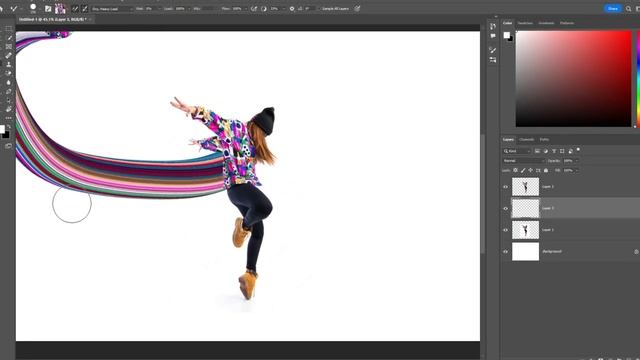Select the Path Selection arrow tool
Viewport: 640px width, 360px height.
click(9, 100)
